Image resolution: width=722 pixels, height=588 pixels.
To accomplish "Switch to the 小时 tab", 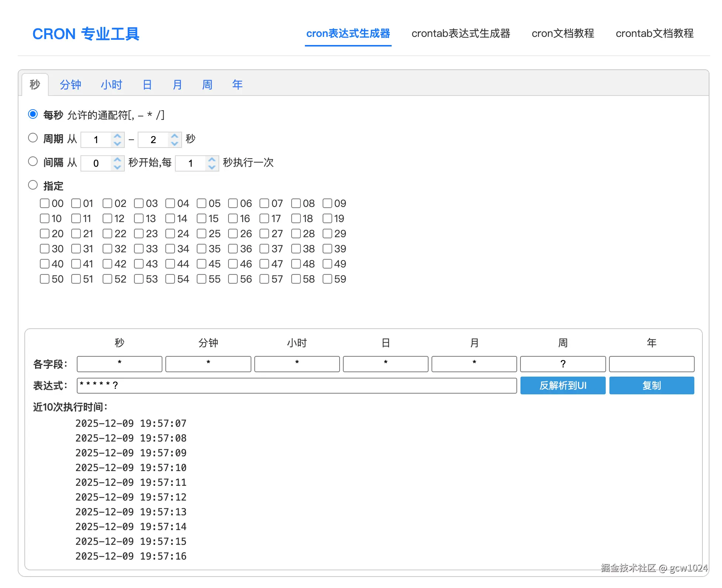I will 111,84.
